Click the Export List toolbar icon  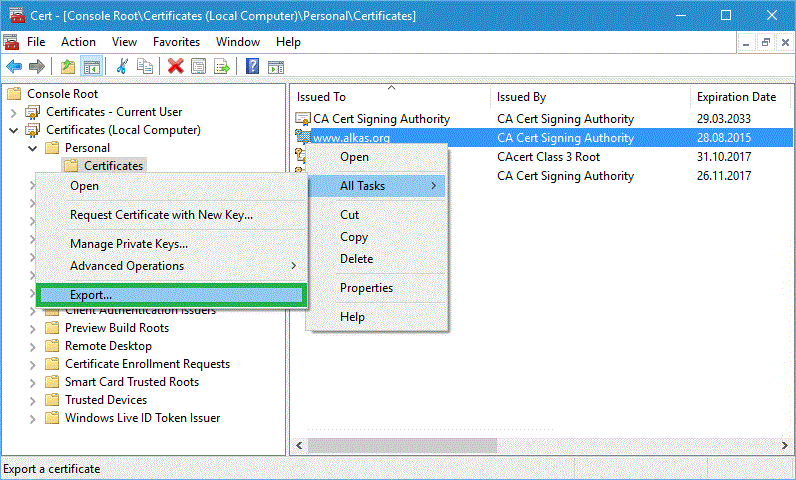(x=222, y=66)
